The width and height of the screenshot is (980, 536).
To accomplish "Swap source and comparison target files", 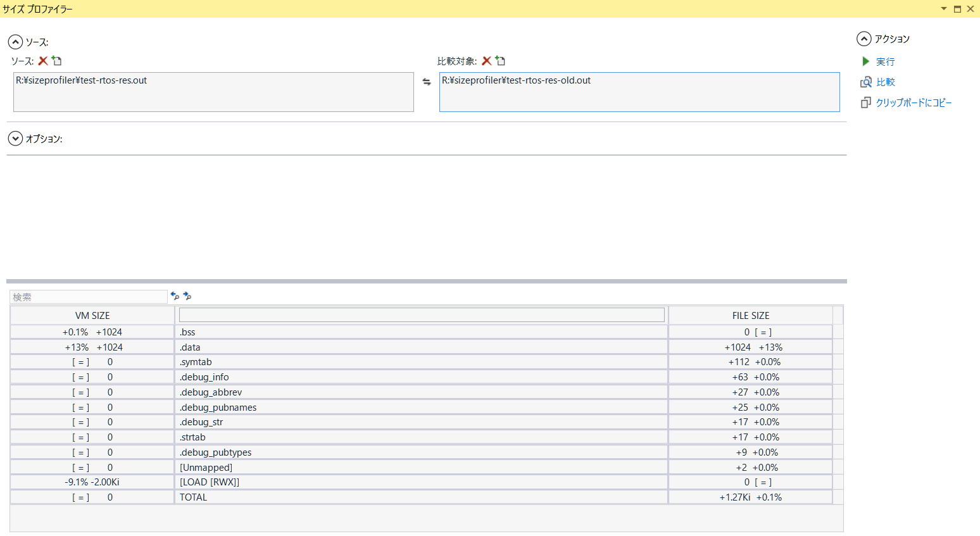I will (x=427, y=82).
